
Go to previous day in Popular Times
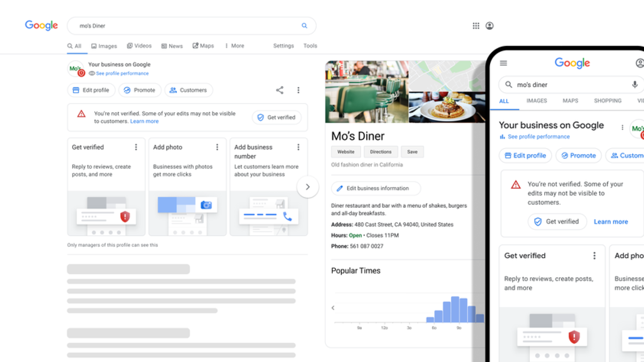(333, 308)
